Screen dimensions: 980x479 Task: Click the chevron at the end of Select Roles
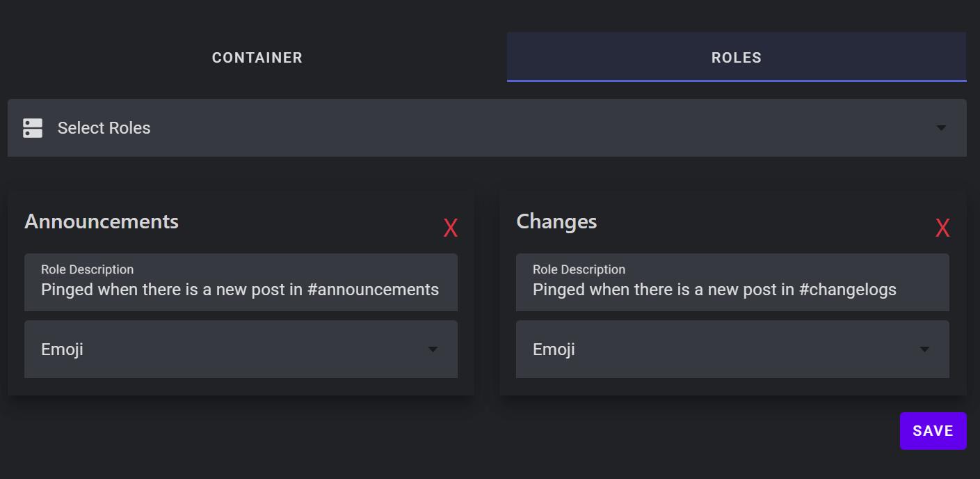pyautogui.click(x=941, y=127)
